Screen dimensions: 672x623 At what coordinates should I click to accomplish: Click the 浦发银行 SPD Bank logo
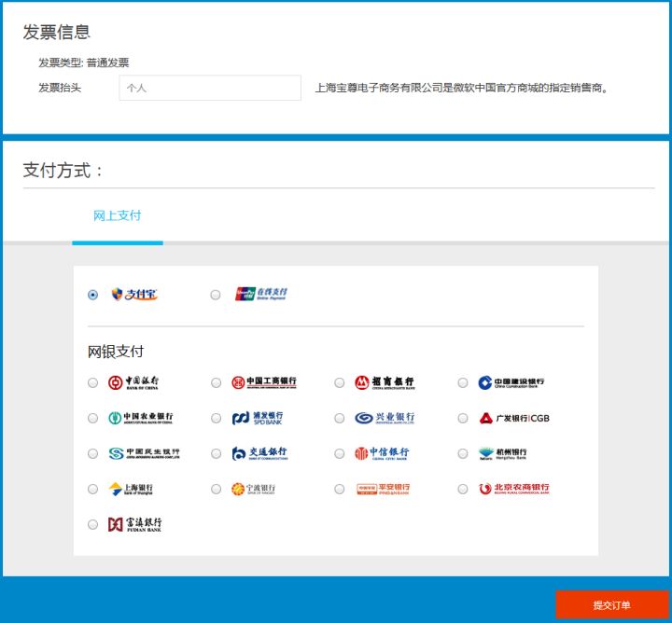click(258, 418)
